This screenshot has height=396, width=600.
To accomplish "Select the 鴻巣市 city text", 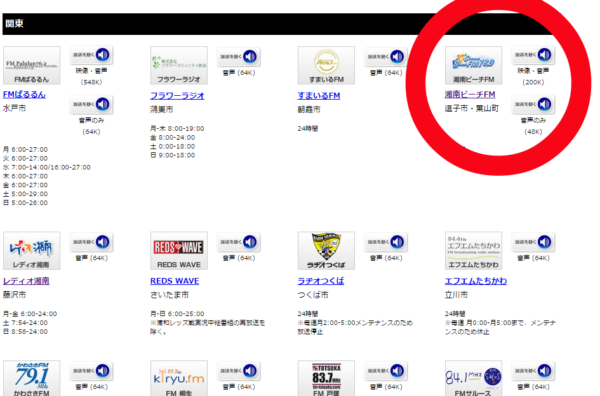I will (x=161, y=109).
